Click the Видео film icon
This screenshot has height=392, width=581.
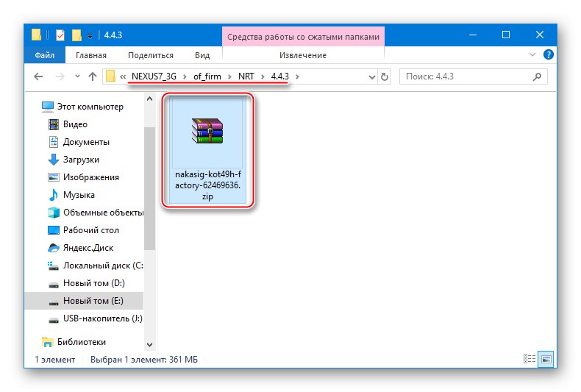pos(54,124)
